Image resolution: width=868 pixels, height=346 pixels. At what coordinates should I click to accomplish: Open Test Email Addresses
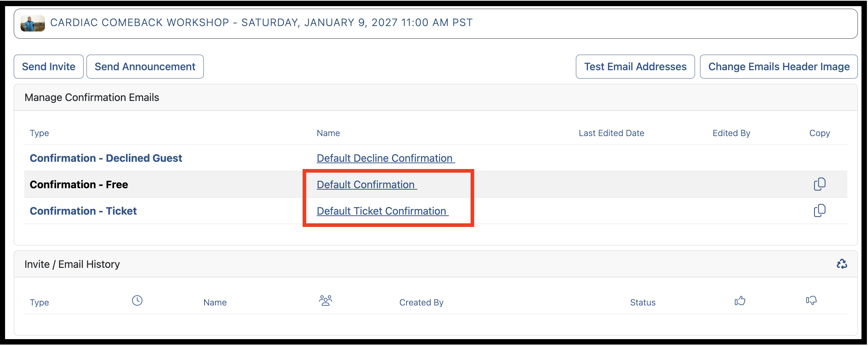635,67
